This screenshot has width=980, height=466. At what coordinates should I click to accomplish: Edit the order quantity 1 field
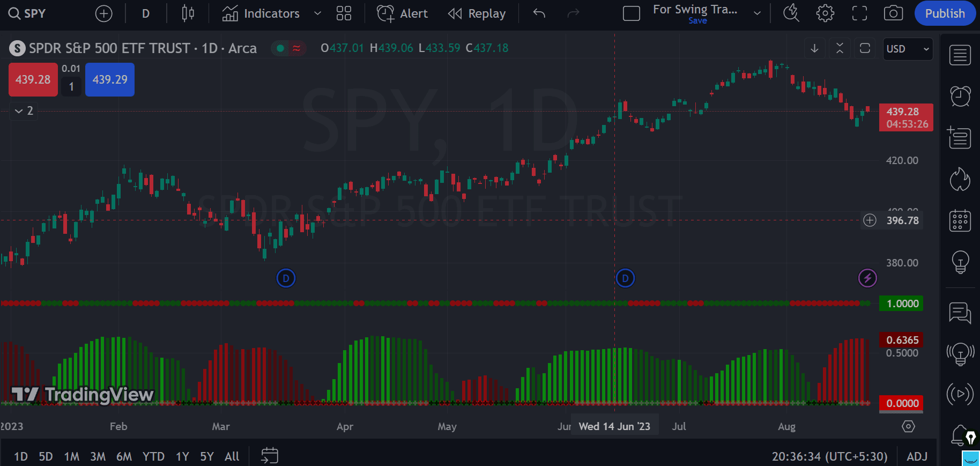tap(71, 87)
